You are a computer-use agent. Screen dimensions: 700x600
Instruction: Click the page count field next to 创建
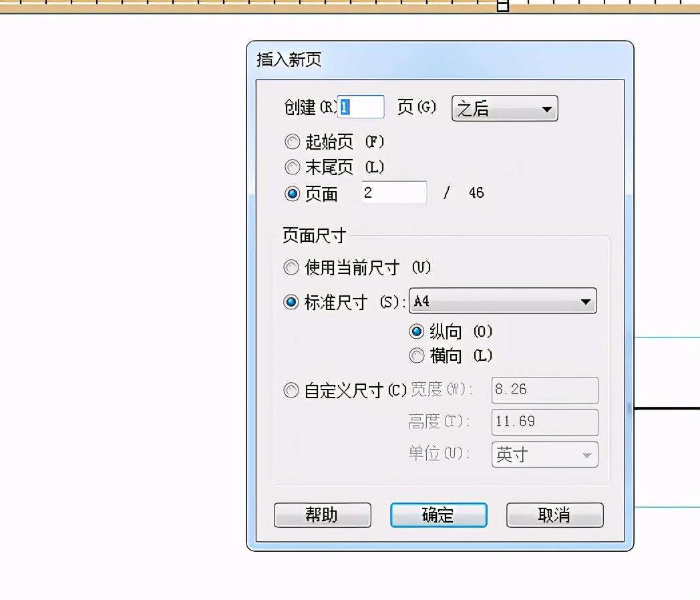(361, 107)
